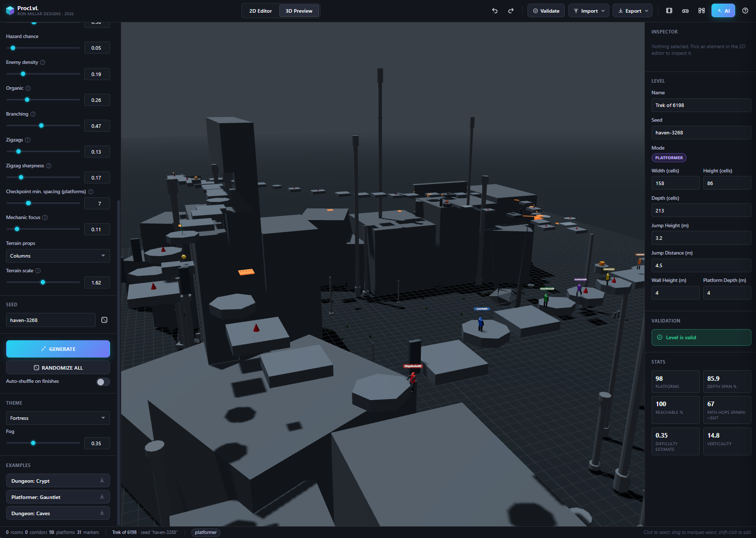This screenshot has width=756, height=538.
Task: Click the Dungeon: Crypt download icon
Action: point(102,481)
